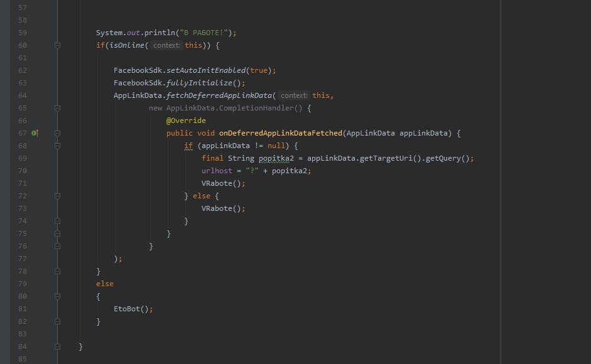Screen dimensions: 591x364
Task: Collapse the onDeferredAppLinkDataFetched method at line 67
Action: (x=57, y=133)
